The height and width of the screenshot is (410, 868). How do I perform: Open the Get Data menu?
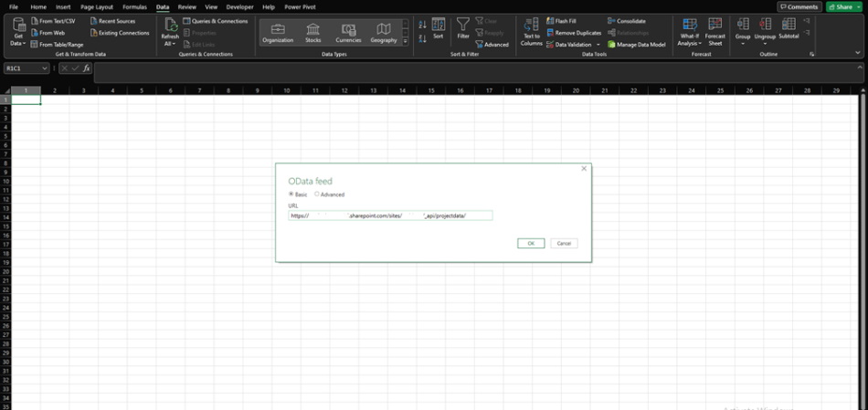19,32
